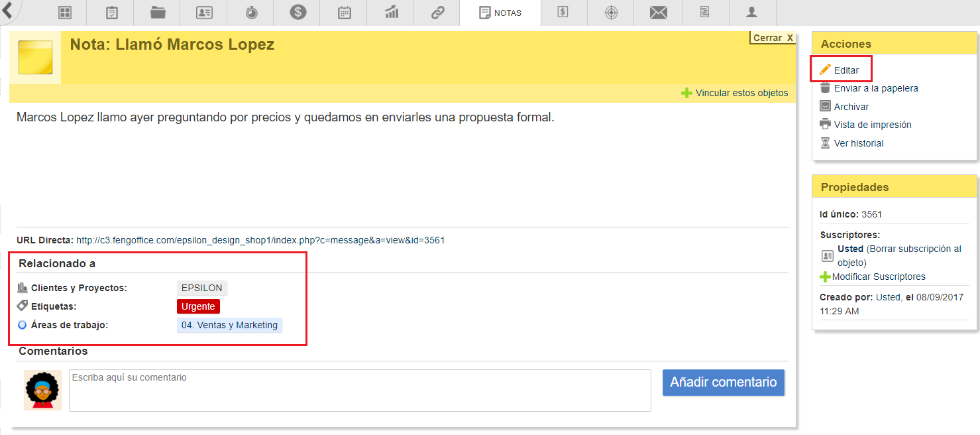Open the email envelope tab
Viewport: 980px width, 435px height.
(658, 13)
